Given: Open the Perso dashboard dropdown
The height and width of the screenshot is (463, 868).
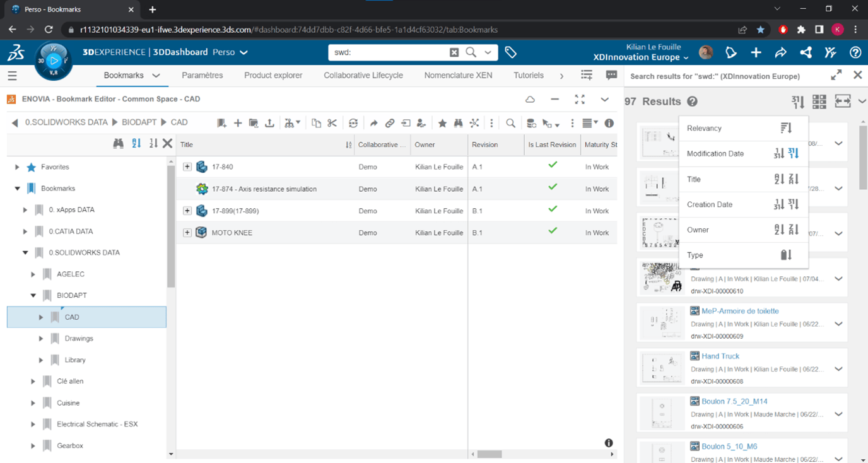Looking at the screenshot, I should coord(243,52).
